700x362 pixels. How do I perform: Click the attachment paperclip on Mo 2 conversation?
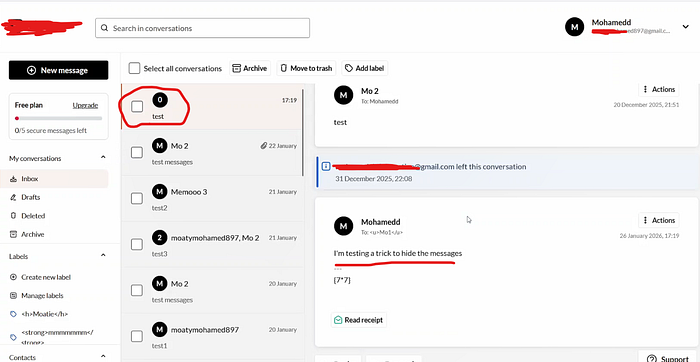[x=263, y=146]
